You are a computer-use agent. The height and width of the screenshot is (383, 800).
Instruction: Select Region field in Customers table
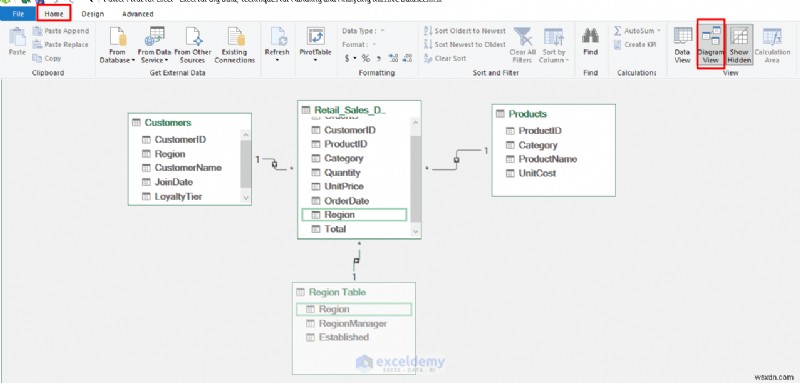coord(170,154)
